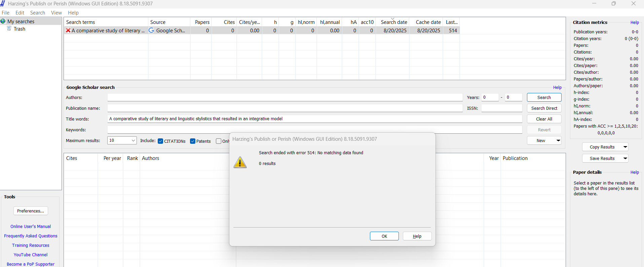Click Help link in Google Scholar search panel
Image resolution: width=644 pixels, height=267 pixels.
557,88
